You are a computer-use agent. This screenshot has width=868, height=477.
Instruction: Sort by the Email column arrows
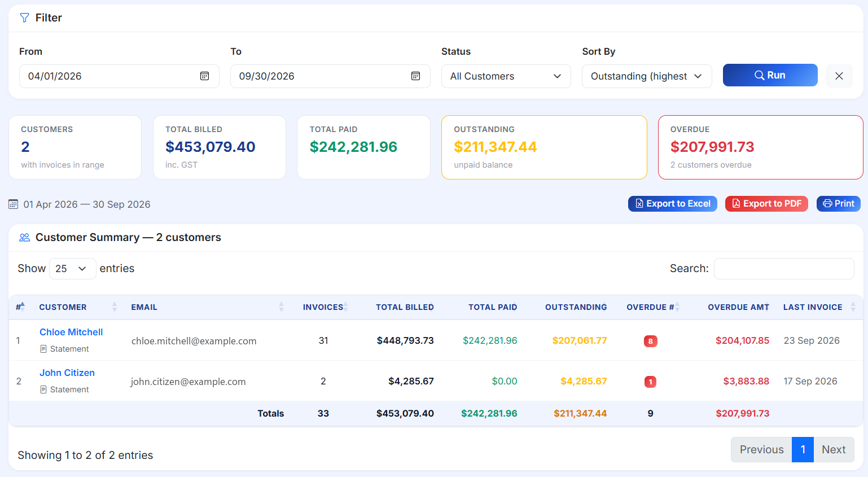coord(281,307)
